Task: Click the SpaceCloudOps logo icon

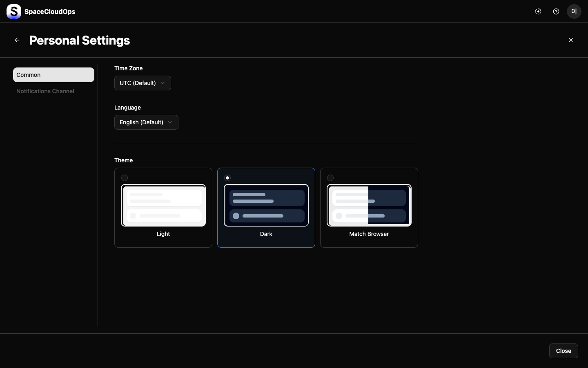Action: click(14, 11)
